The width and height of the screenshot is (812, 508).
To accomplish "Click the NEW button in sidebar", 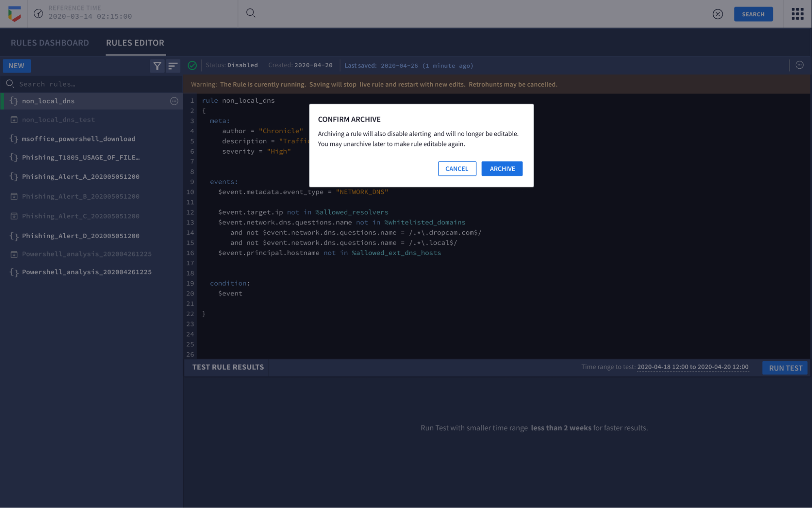I will click(16, 65).
